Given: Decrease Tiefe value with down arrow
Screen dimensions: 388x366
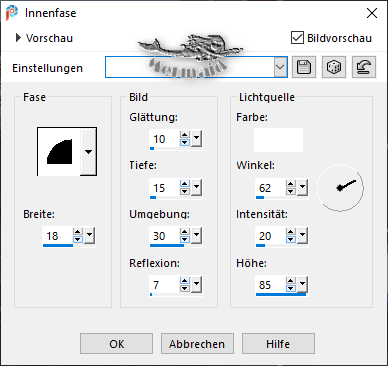Looking at the screenshot, I should click(x=185, y=191).
